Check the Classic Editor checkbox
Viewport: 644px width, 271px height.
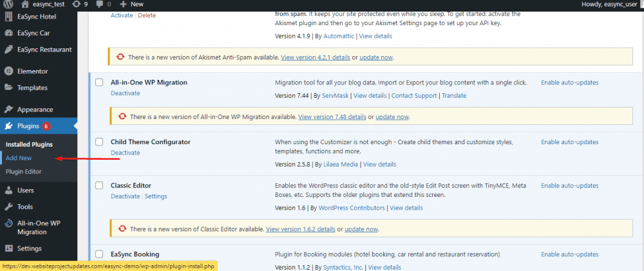pos(99,185)
